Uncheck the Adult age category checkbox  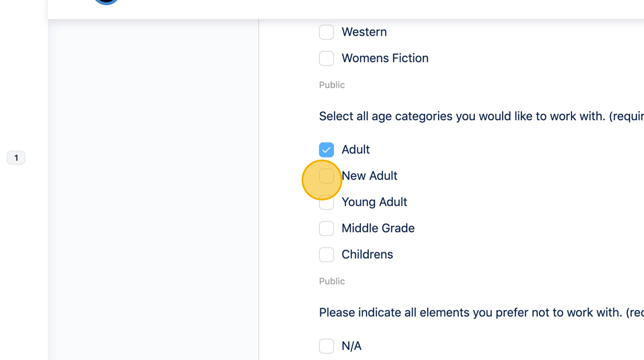[327, 150]
